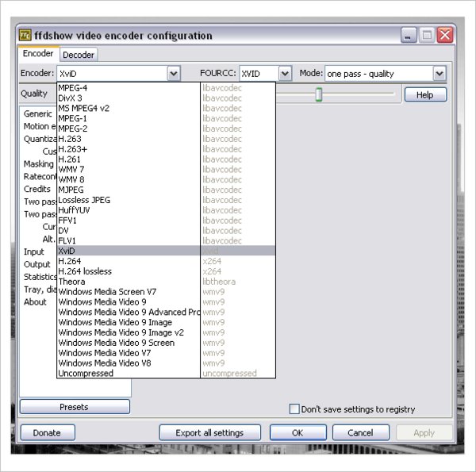Viewport: 476px width, 472px height.
Task: Select FFV1 encoder
Action: (x=166, y=221)
